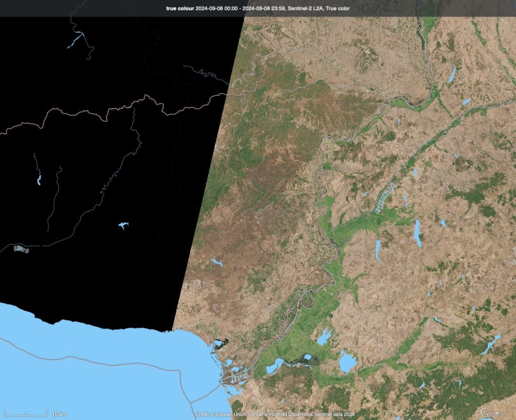Click the small lake west of the river
This screenshot has width=516, height=420.
tap(217, 262)
